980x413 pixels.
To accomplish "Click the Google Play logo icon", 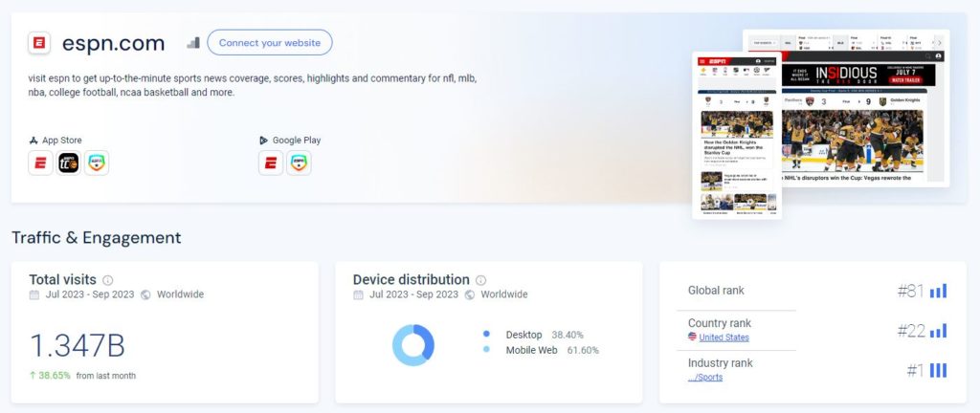I will 264,141.
